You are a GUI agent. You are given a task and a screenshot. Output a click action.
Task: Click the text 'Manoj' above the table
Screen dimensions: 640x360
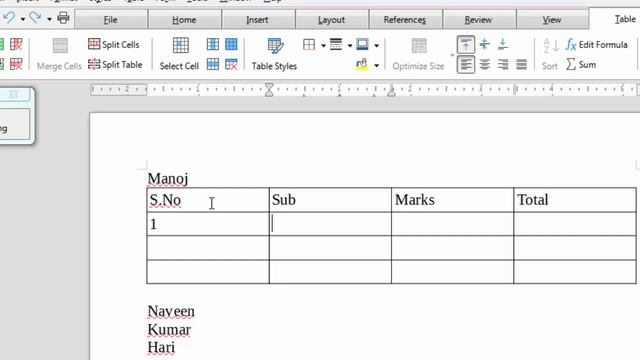point(168,179)
